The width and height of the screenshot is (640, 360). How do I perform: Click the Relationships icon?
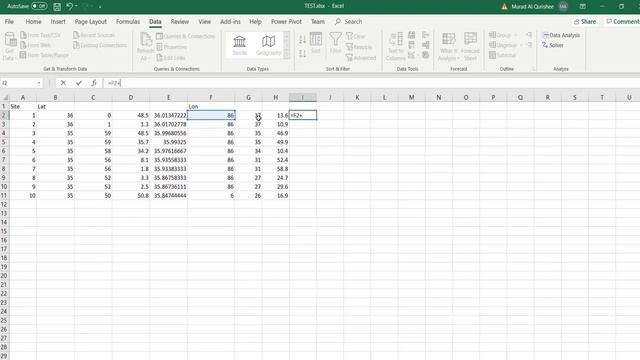pyautogui.click(x=426, y=45)
